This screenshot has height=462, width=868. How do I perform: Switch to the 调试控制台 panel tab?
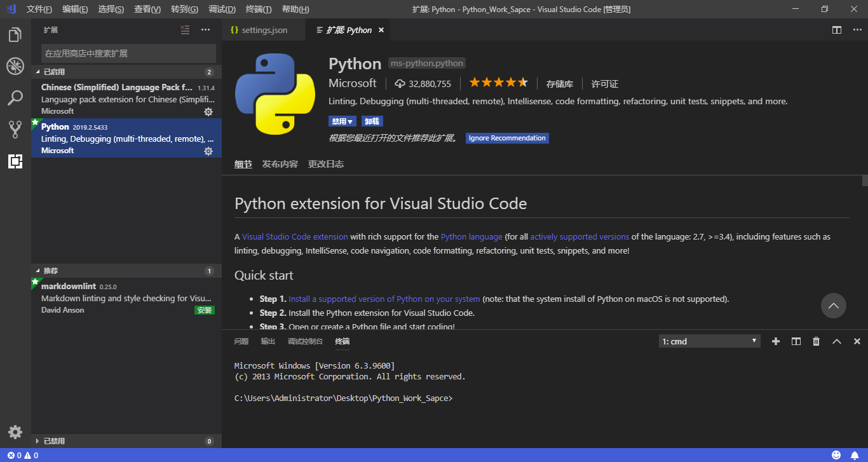coord(305,341)
